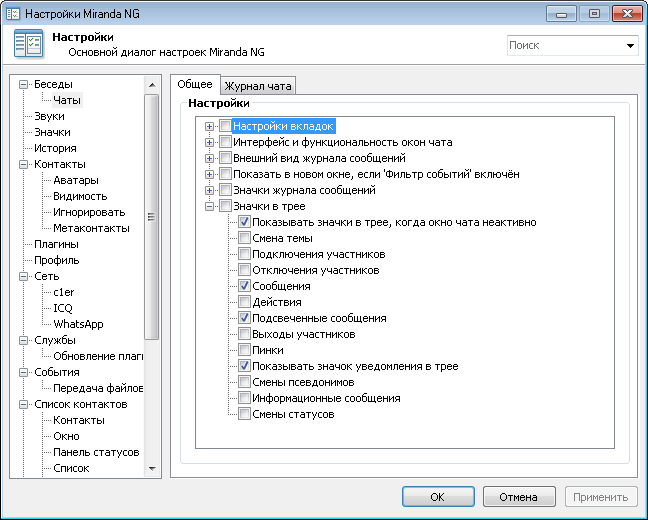
Task: Click the large settings checklist header icon
Action: pyautogui.click(x=29, y=43)
